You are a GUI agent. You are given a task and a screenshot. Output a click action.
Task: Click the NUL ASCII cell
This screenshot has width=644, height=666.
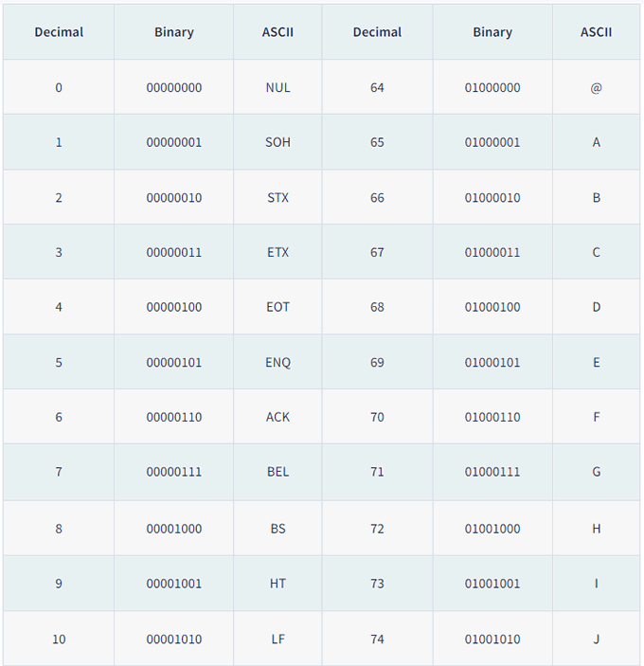[x=277, y=87]
